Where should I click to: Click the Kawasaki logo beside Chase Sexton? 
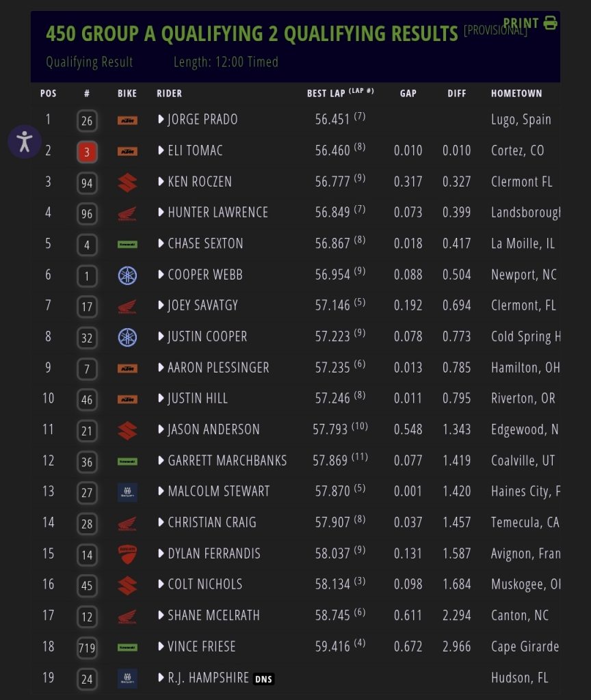127,244
